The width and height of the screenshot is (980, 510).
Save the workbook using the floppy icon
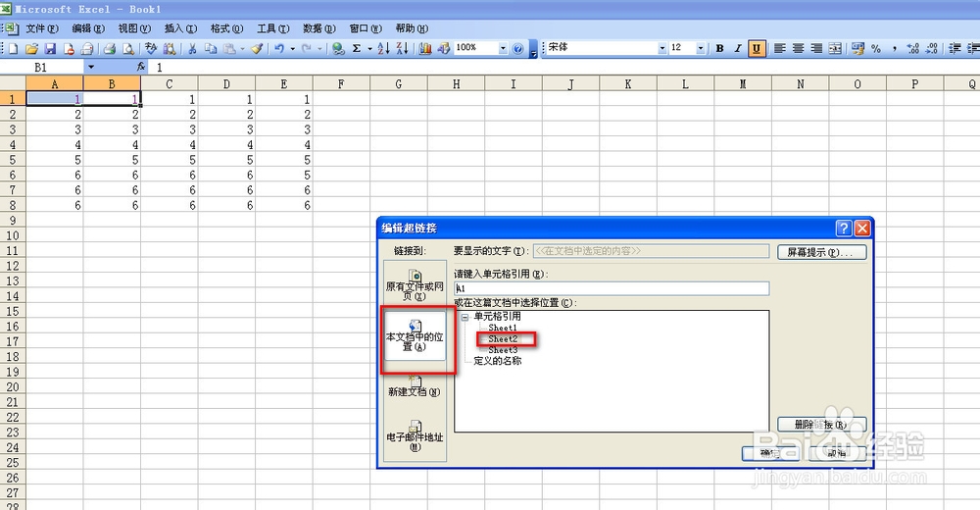[x=50, y=48]
